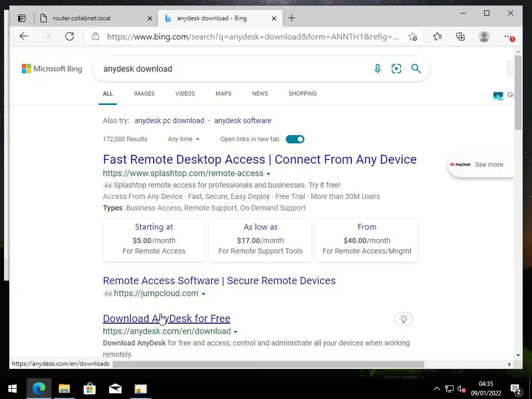The height and width of the screenshot is (399, 532).
Task: Switch to the MAPS tab
Action: pos(223,94)
